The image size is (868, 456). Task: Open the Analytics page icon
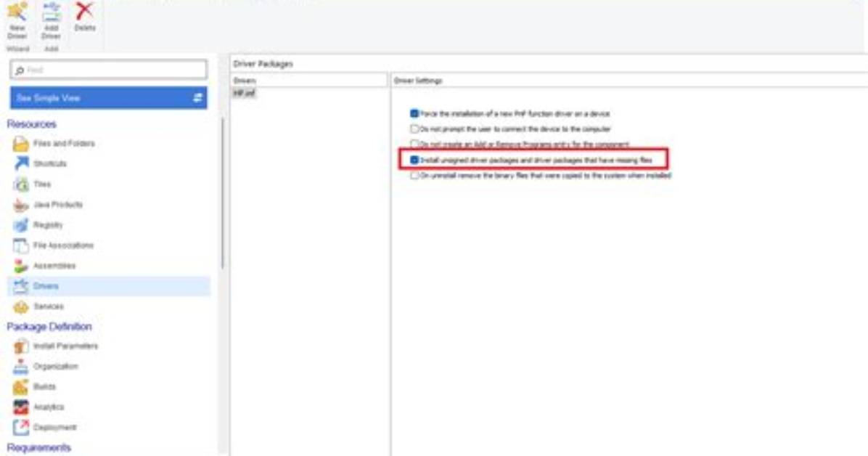point(20,407)
